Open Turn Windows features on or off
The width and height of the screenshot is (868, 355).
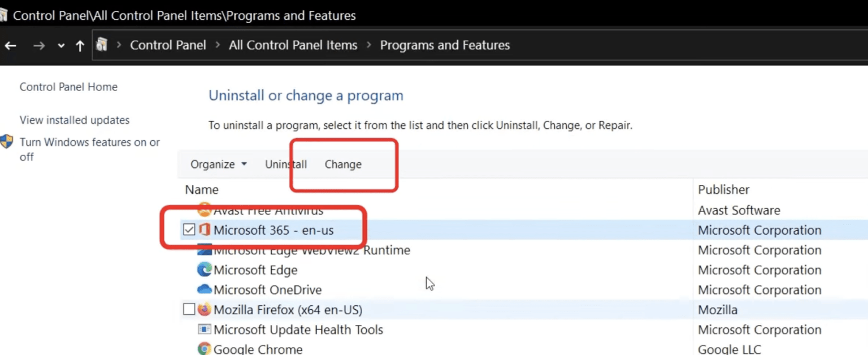pos(90,150)
